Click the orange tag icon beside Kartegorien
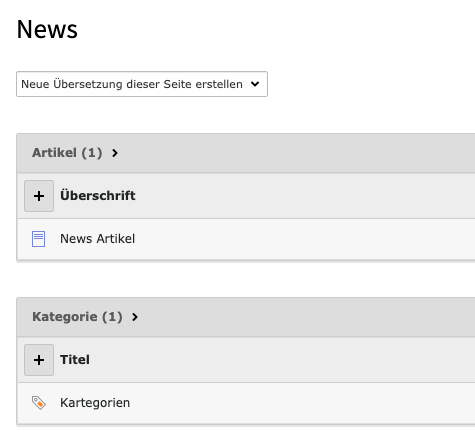The width and height of the screenshot is (475, 441). tap(39, 403)
